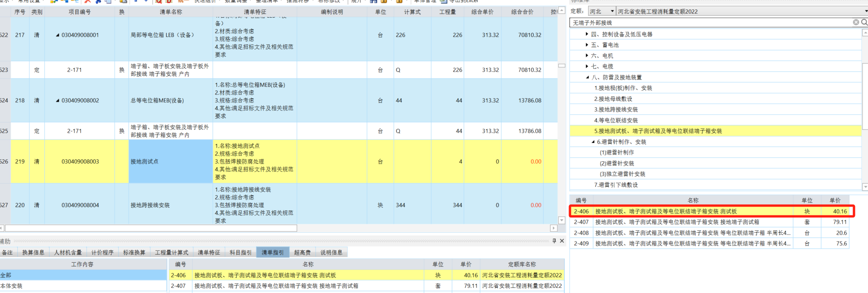Click 换 cell in row 525
Viewport: 868px width, 293px height.
(121, 131)
